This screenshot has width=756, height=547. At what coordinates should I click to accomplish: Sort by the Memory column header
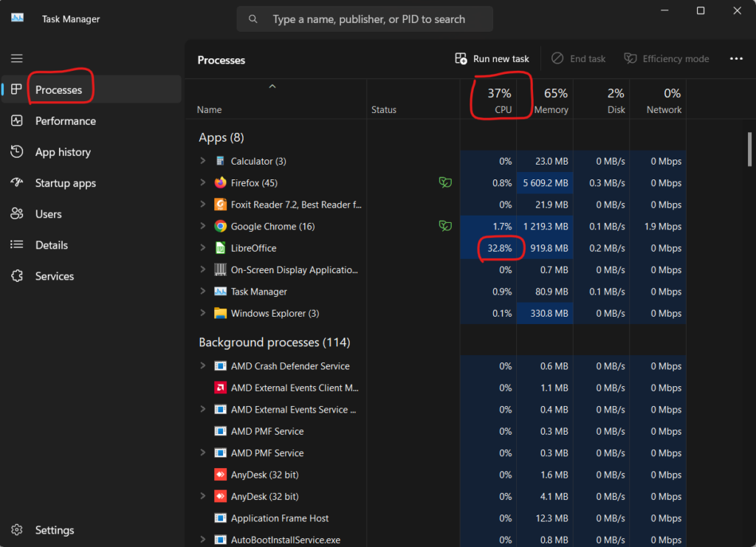[545, 100]
